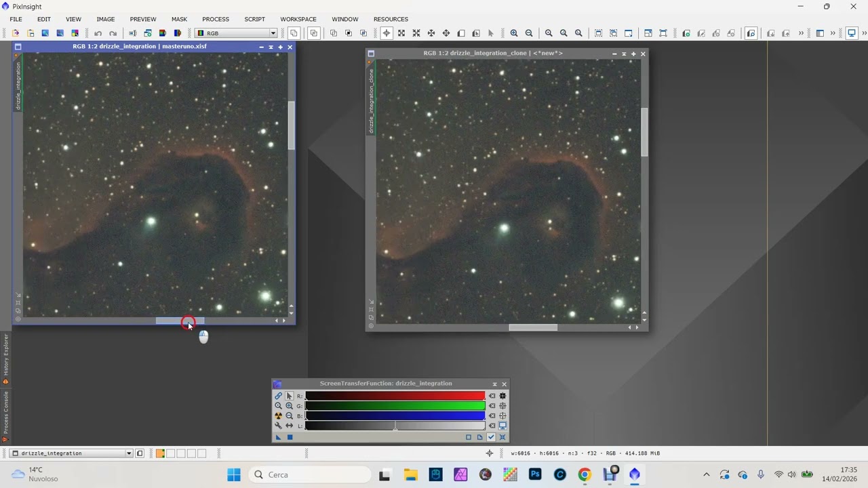The width and height of the screenshot is (868, 488).
Task: Click the zoom out magnifier in toolbar
Action: tap(529, 33)
